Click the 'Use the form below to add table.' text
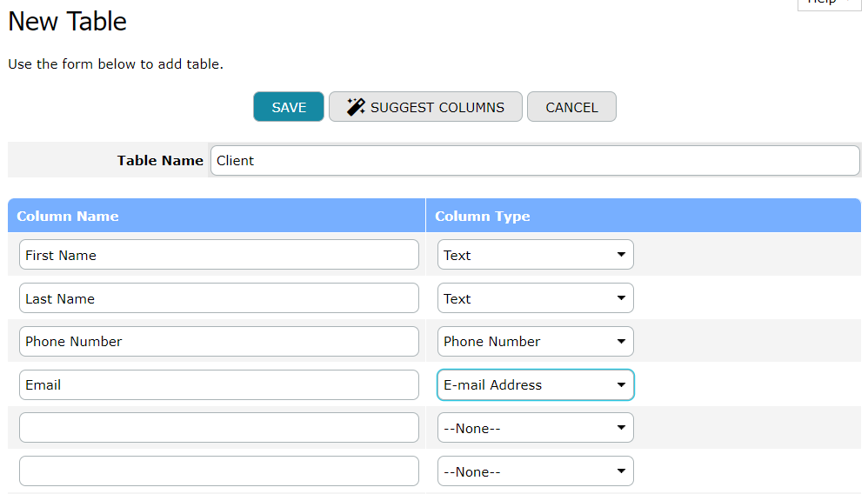The image size is (868, 494). [x=115, y=64]
